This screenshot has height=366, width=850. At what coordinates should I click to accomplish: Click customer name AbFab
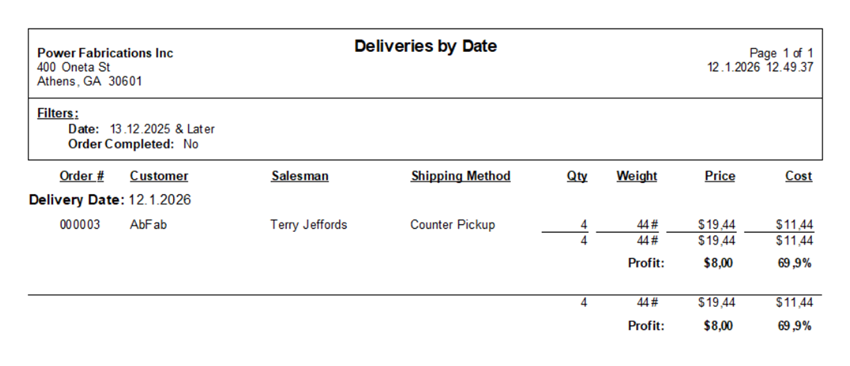pos(148,224)
